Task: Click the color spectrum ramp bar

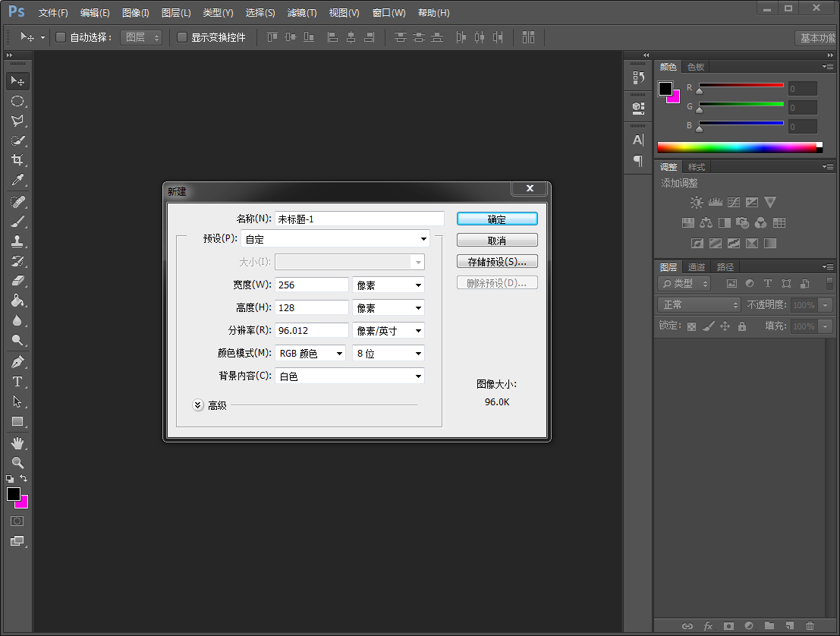Action: point(736,147)
